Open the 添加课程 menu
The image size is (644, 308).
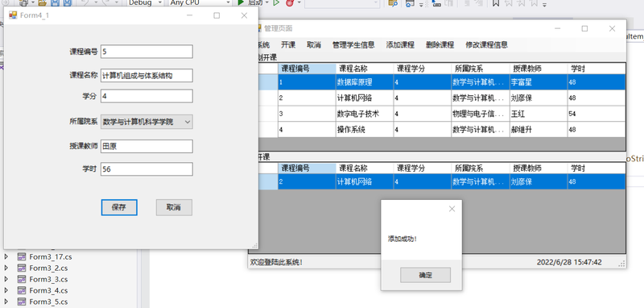(400, 45)
